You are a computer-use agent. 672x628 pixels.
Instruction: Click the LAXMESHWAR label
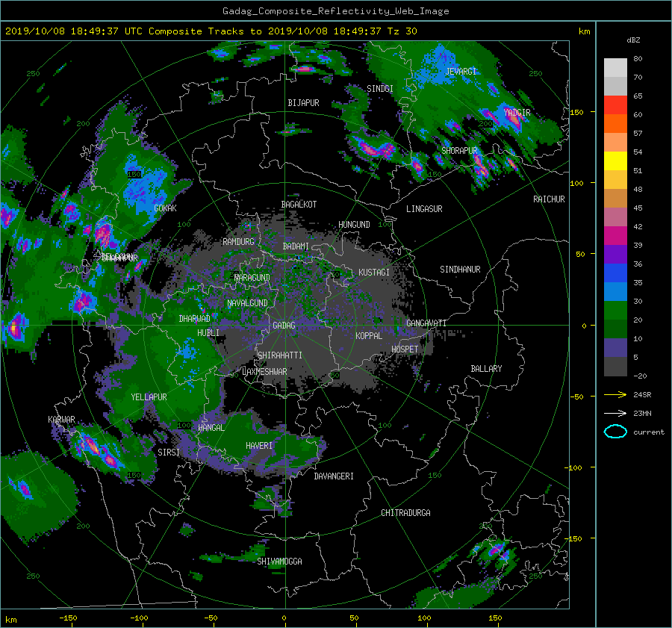[264, 372]
